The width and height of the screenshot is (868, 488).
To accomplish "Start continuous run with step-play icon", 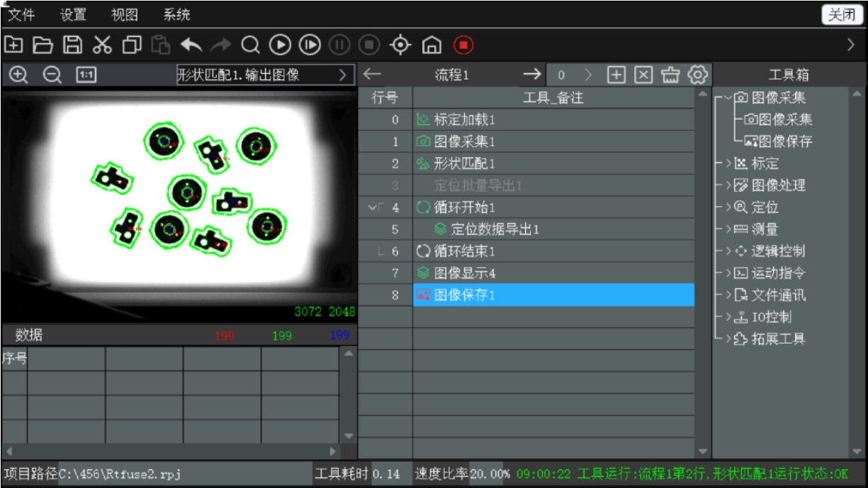I will coord(309,45).
